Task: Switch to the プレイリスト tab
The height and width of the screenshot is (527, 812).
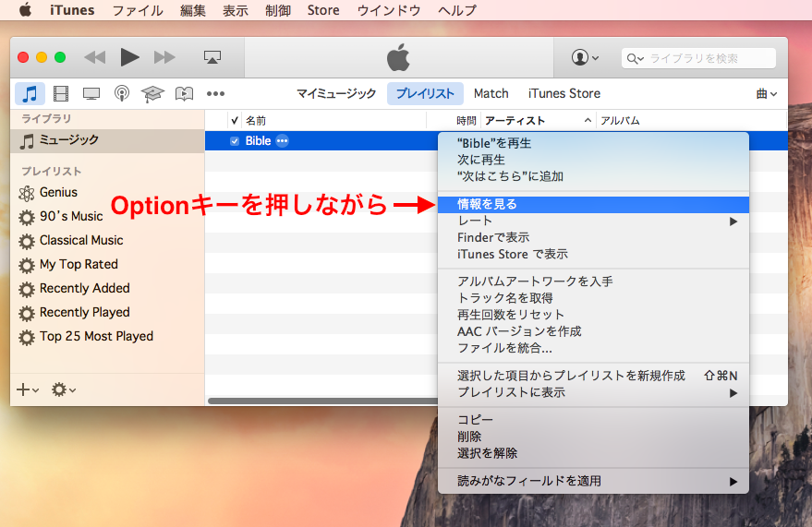Action: tap(425, 93)
